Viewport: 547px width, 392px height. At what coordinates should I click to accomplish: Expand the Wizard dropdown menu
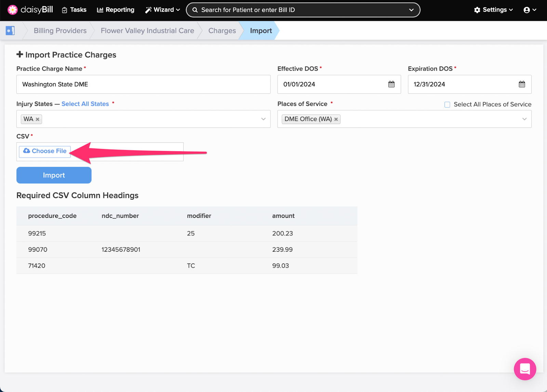162,10
